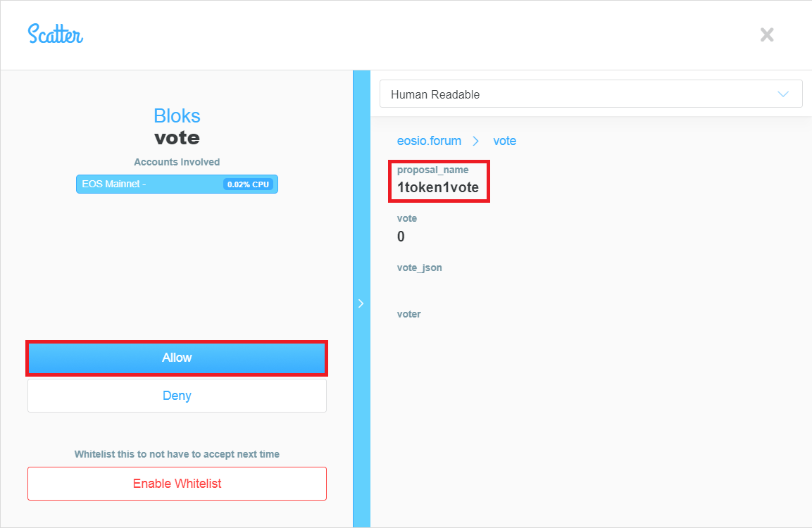Viewport: 812px width, 528px height.
Task: Click the vote field label
Action: coord(406,218)
